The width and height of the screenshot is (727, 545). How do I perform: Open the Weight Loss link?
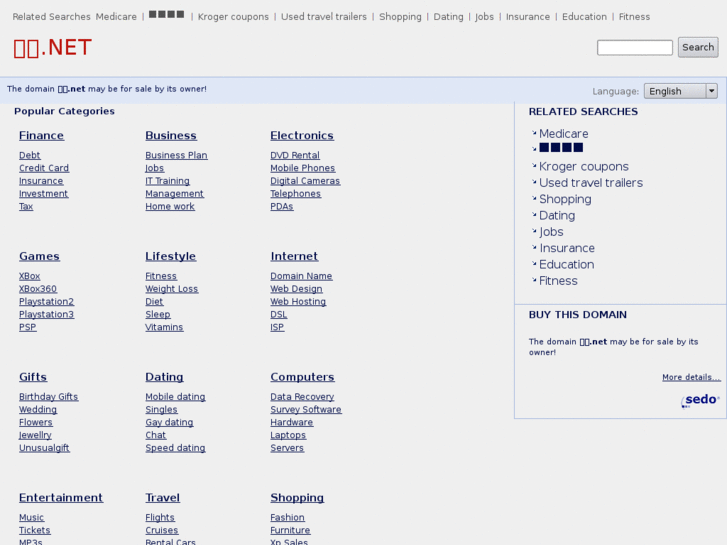click(172, 289)
